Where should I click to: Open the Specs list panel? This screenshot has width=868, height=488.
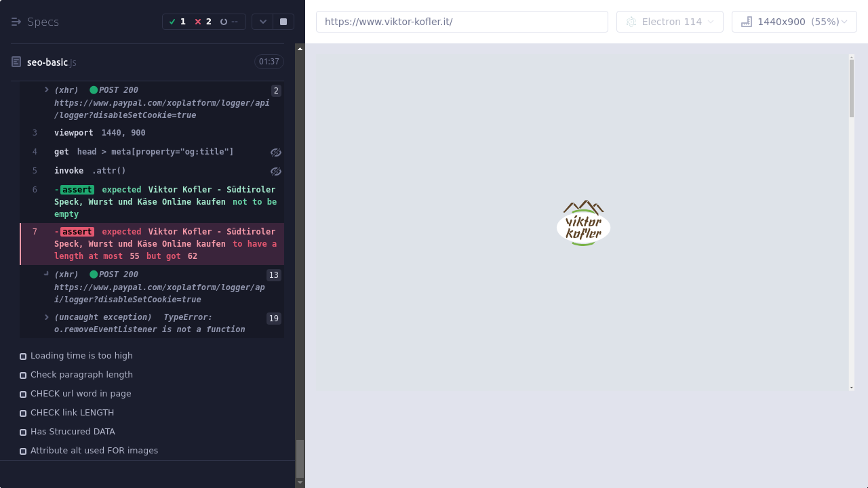coord(35,22)
